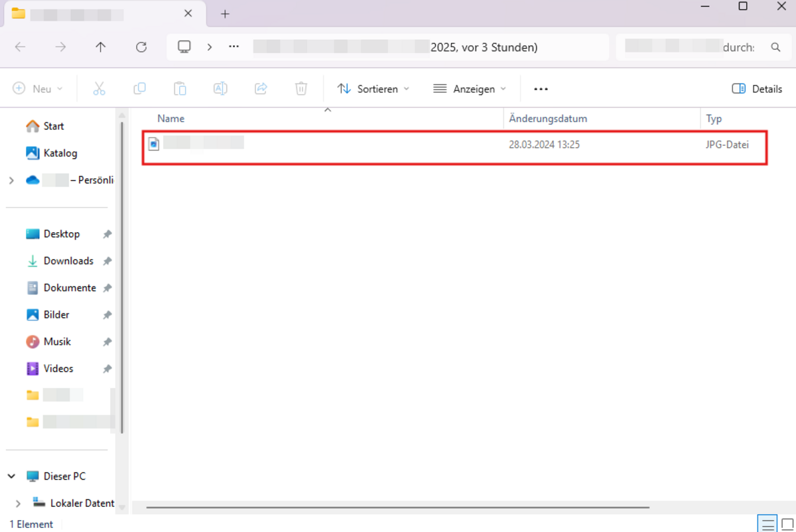Click the Refresh icon in navigation bar
The height and width of the screenshot is (532, 796).
point(141,47)
